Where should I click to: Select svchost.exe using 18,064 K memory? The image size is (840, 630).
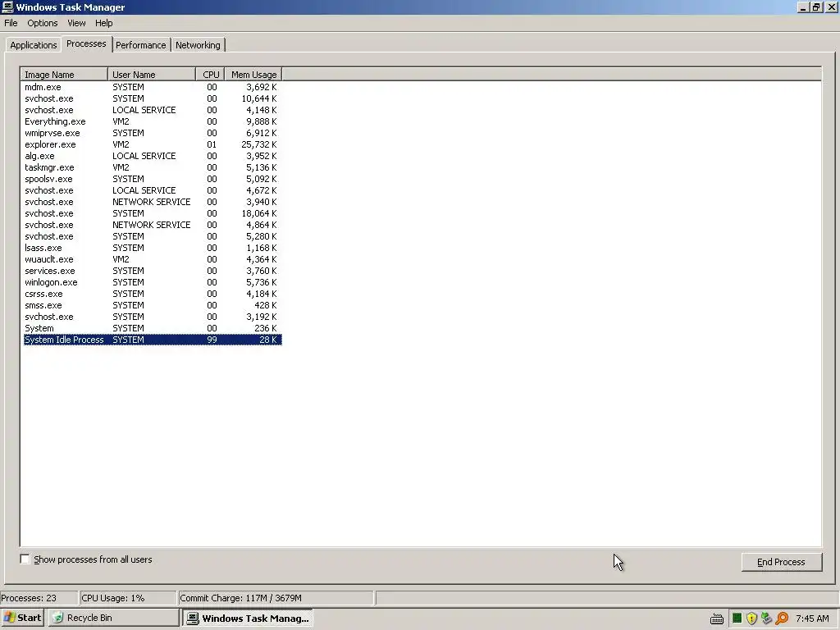153,213
